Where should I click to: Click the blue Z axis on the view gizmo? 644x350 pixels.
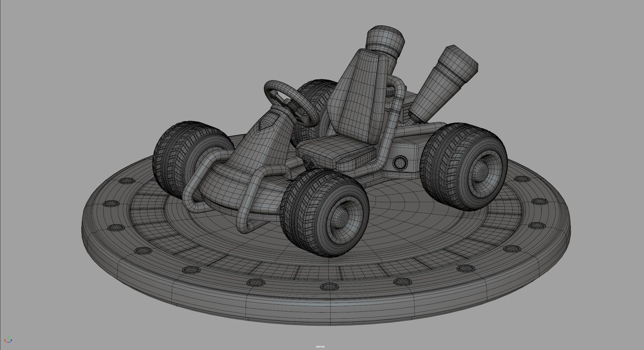point(11,340)
